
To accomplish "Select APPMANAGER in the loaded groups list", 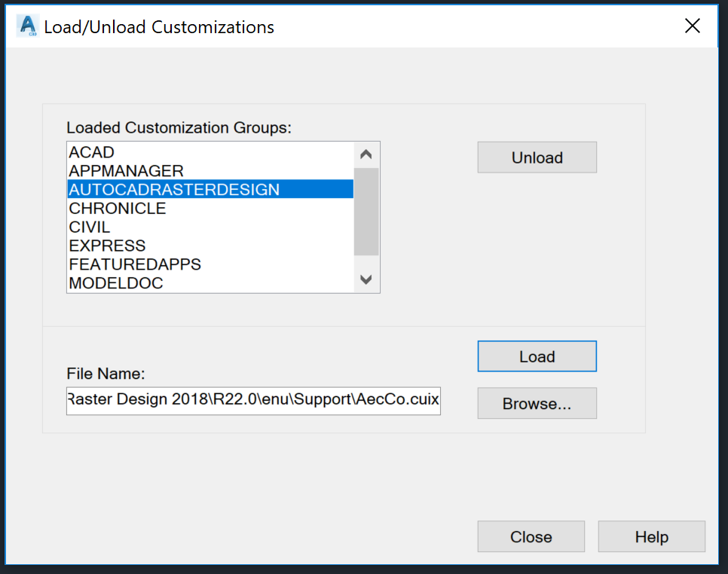I will [x=210, y=171].
